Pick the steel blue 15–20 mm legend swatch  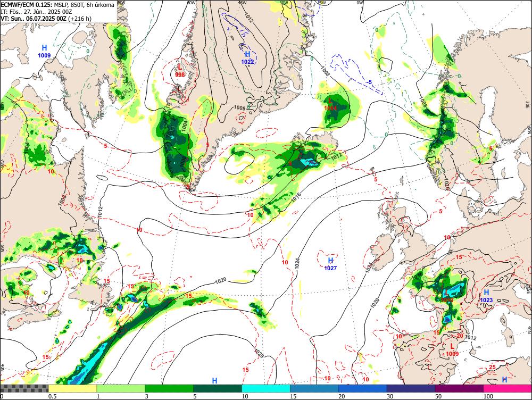coord(314,388)
